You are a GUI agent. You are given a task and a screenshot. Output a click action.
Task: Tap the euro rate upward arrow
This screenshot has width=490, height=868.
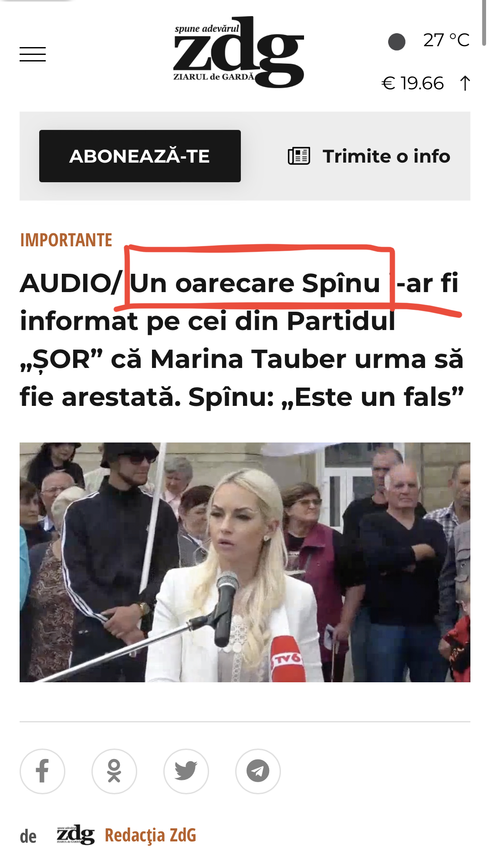pos(465,83)
